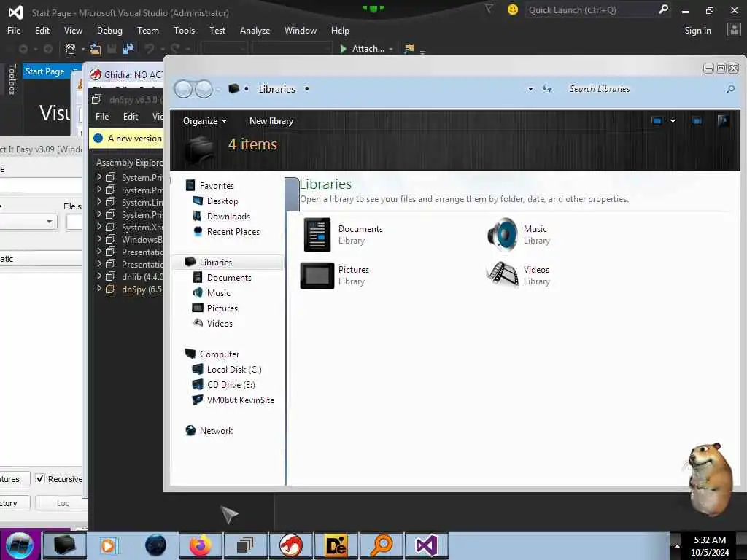Select CD Drive (E:) in navigation pane

click(x=231, y=385)
